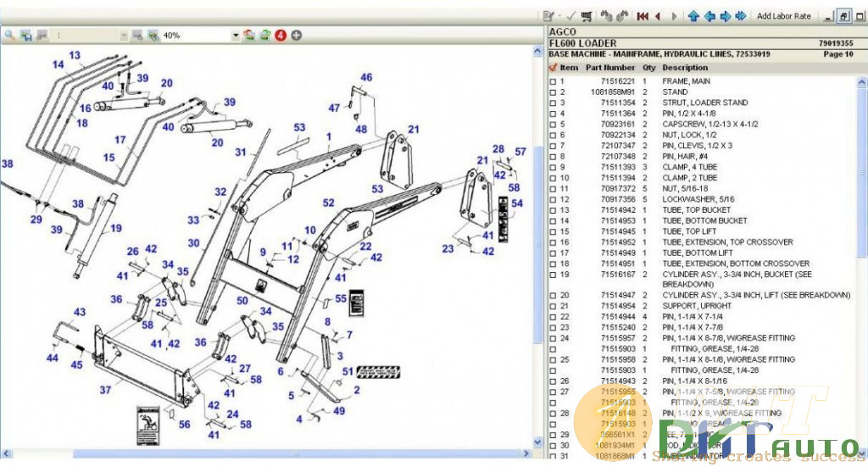Click callout number 50 on the diagram
Image resolution: width=868 pixels, height=467 pixels.
pyautogui.click(x=242, y=300)
